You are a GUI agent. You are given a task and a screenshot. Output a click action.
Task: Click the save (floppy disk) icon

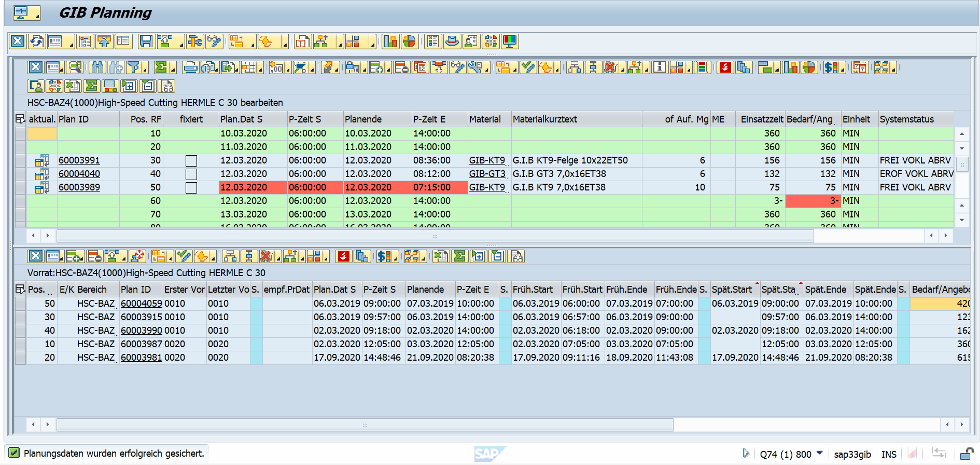pos(146,42)
